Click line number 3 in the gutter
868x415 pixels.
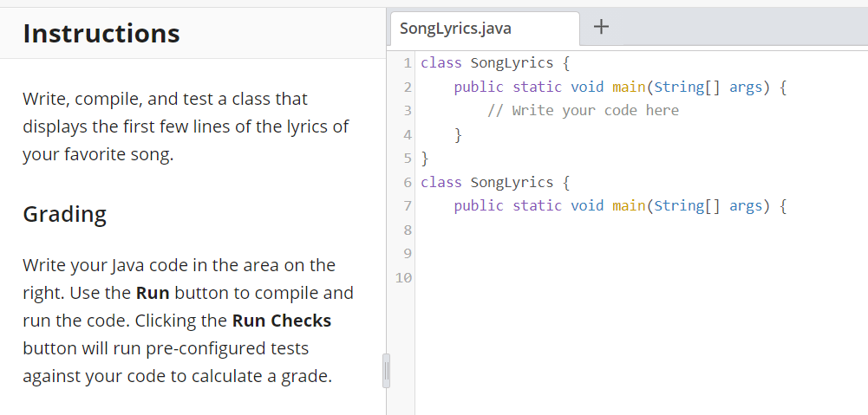(408, 111)
